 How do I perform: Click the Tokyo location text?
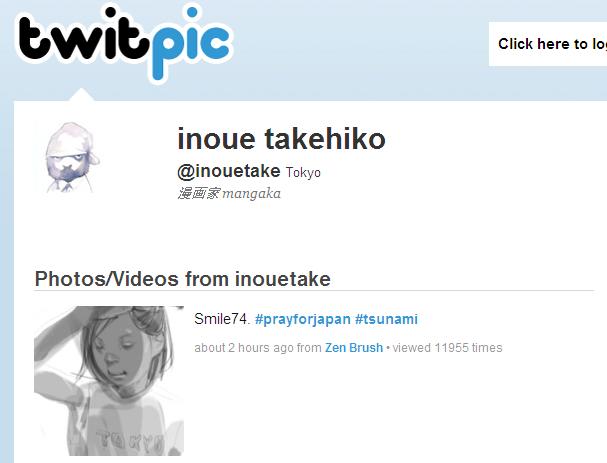pos(303,173)
